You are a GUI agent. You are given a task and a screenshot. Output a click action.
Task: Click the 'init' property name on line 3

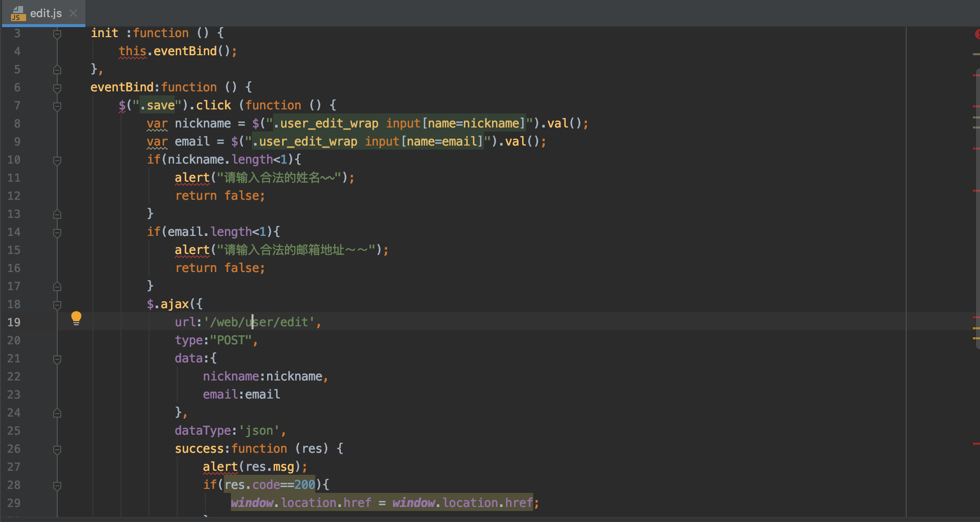point(104,33)
